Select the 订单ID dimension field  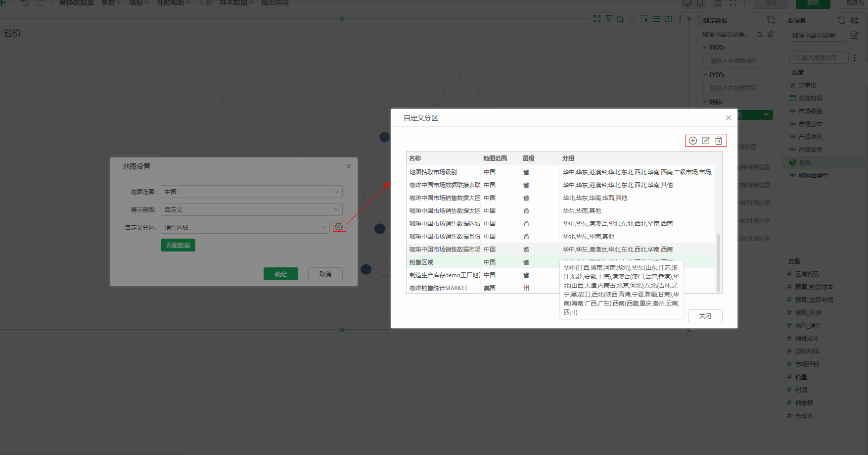(807, 86)
